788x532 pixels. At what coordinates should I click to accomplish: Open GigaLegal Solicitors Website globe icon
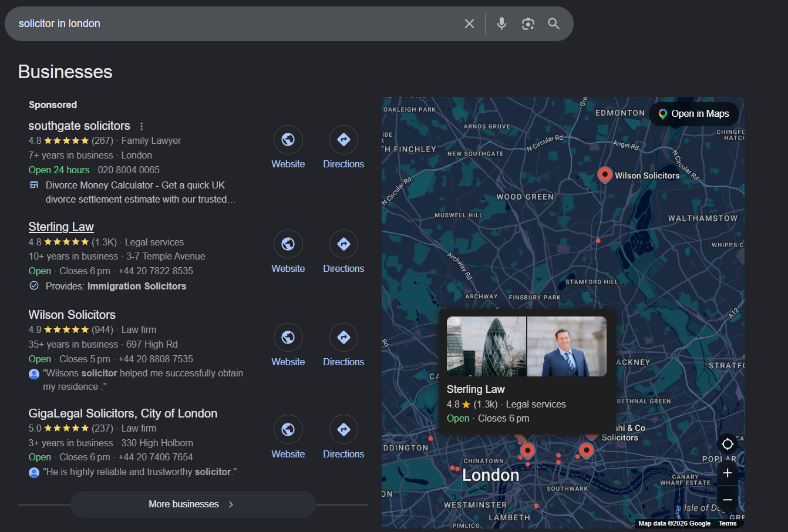pos(288,430)
